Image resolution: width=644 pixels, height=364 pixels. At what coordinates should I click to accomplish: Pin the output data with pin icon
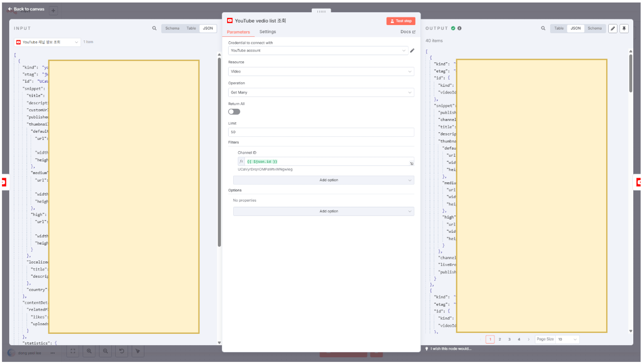point(624,29)
